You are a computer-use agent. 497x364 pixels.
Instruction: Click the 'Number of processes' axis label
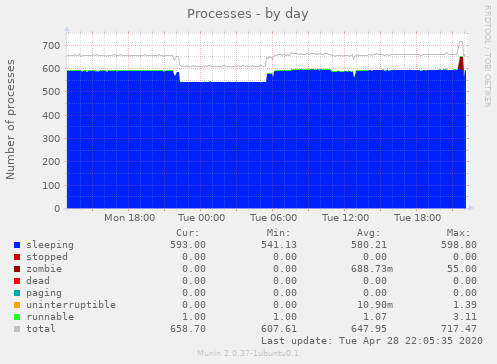10,119
